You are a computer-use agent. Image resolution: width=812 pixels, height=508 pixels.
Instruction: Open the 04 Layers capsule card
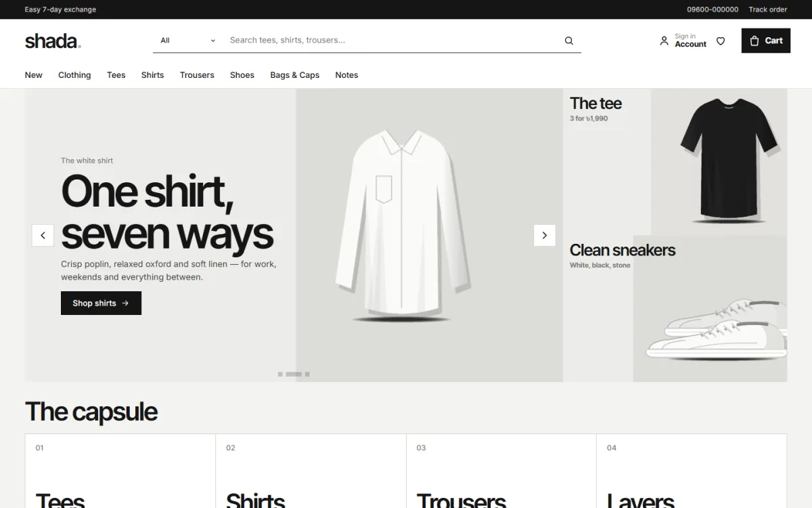[692, 471]
